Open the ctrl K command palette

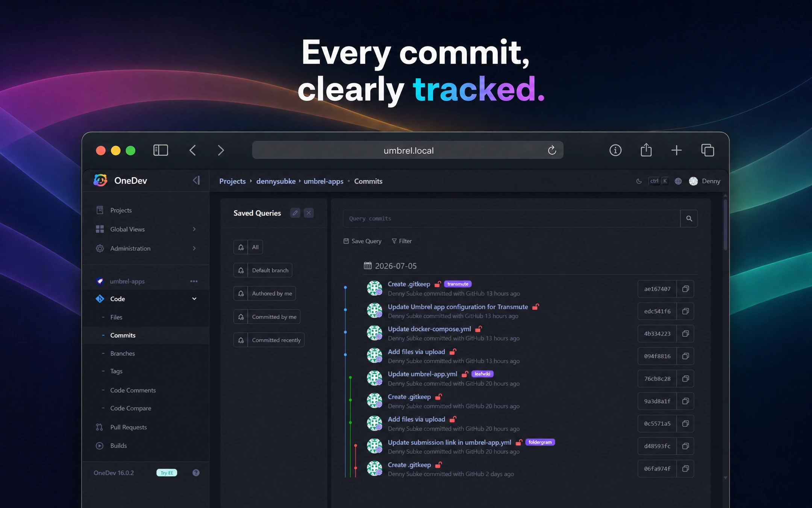click(x=658, y=181)
